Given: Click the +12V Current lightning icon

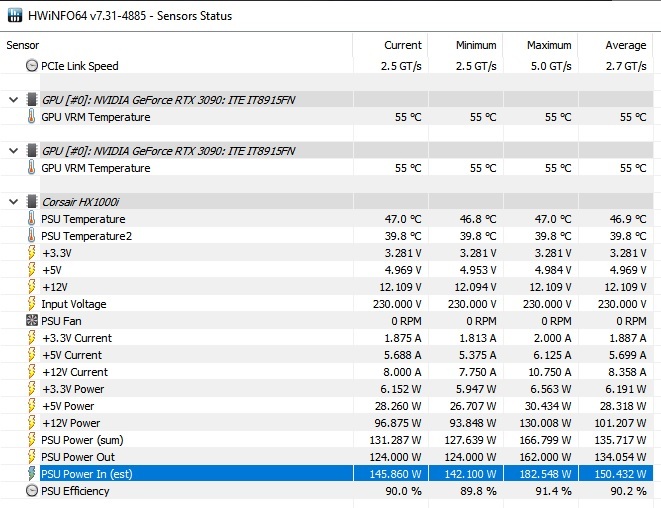Looking at the screenshot, I should (x=31, y=372).
